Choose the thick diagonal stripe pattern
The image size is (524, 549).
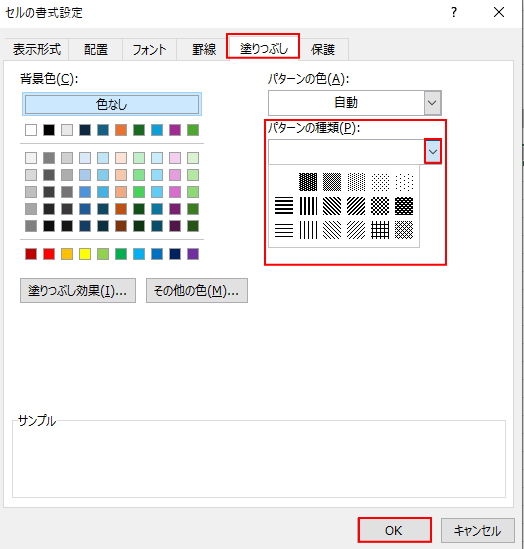(x=356, y=206)
